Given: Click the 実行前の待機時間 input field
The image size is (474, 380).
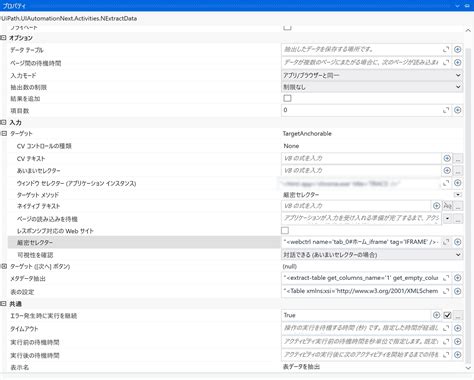Looking at the screenshot, I should [361, 342].
